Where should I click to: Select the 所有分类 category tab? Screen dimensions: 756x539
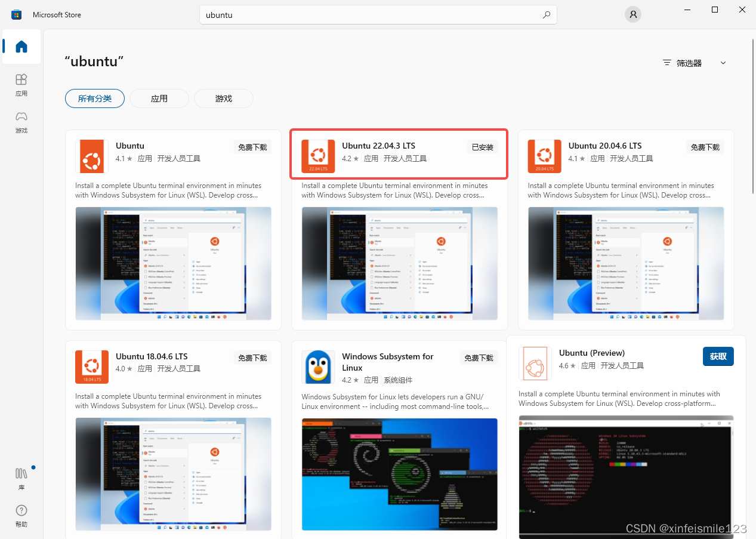(95, 98)
